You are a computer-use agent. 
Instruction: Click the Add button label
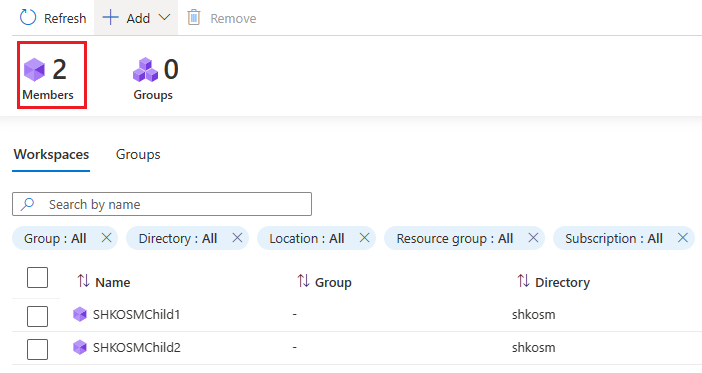click(x=138, y=18)
